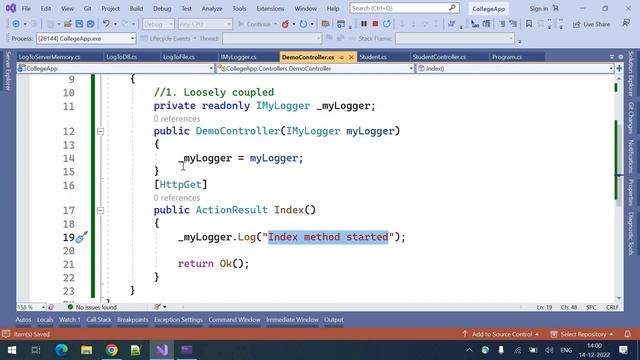Click the code cleanup broom icon
The width and height of the screenshot is (640, 360).
(158, 307)
